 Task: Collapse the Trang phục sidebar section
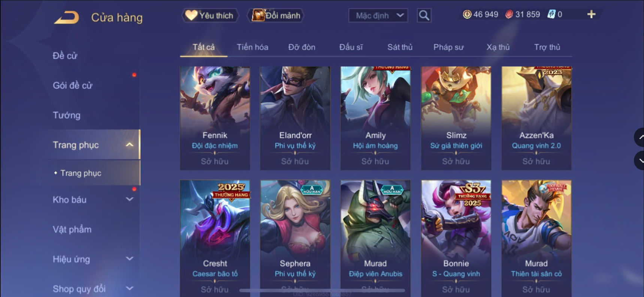click(130, 145)
